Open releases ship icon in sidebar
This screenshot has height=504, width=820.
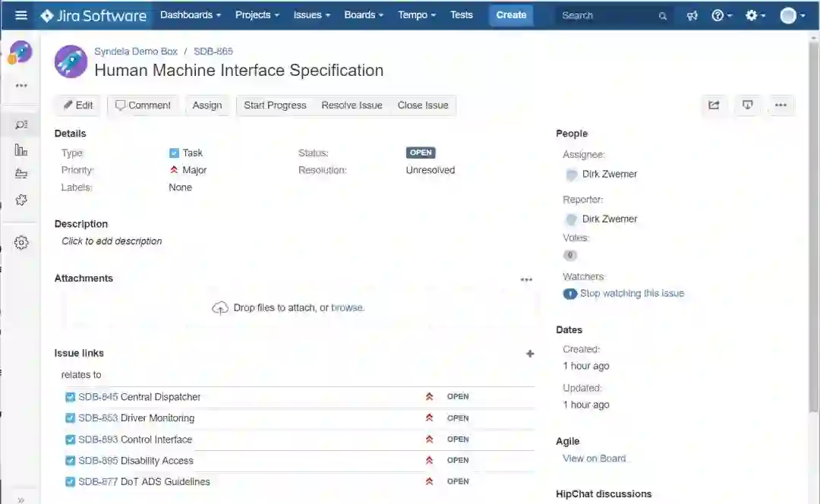pos(21,174)
